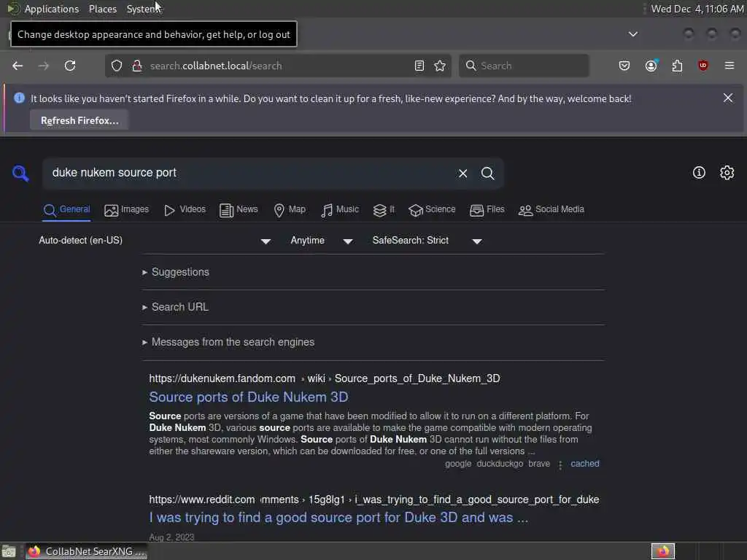Open the Places menu
The width and height of the screenshot is (747, 560).
(102, 9)
